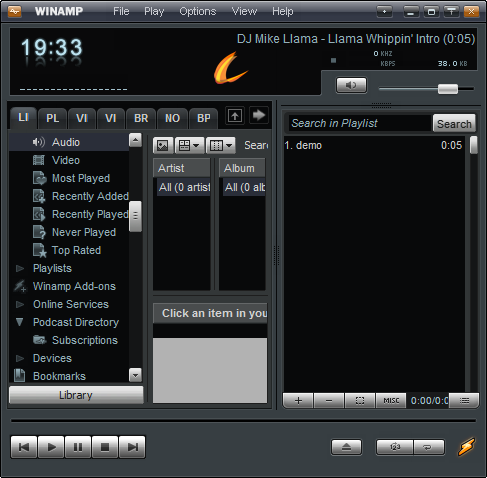
Task: Toggle shuffle mode
Action: coord(395,447)
